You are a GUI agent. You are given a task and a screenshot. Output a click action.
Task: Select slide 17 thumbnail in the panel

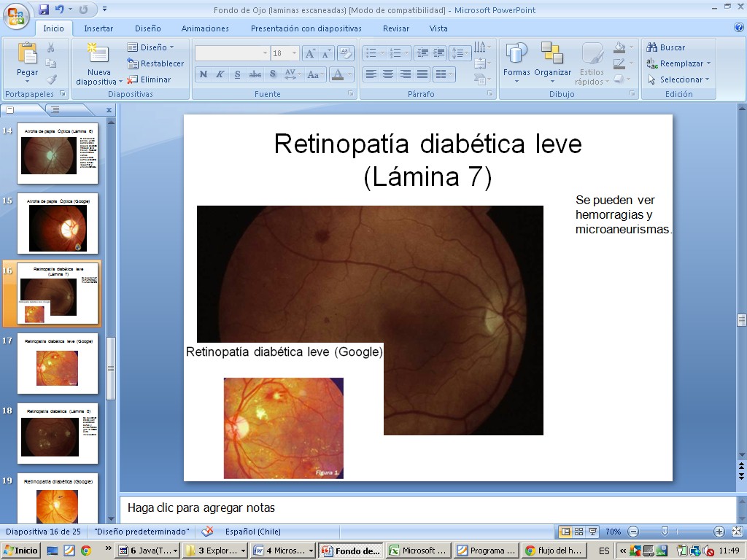(x=57, y=362)
